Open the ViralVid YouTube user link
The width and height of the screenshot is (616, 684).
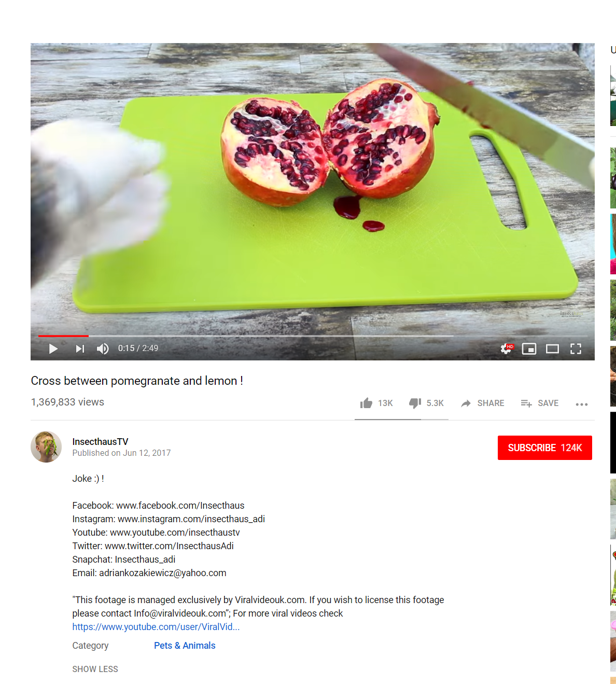click(156, 626)
